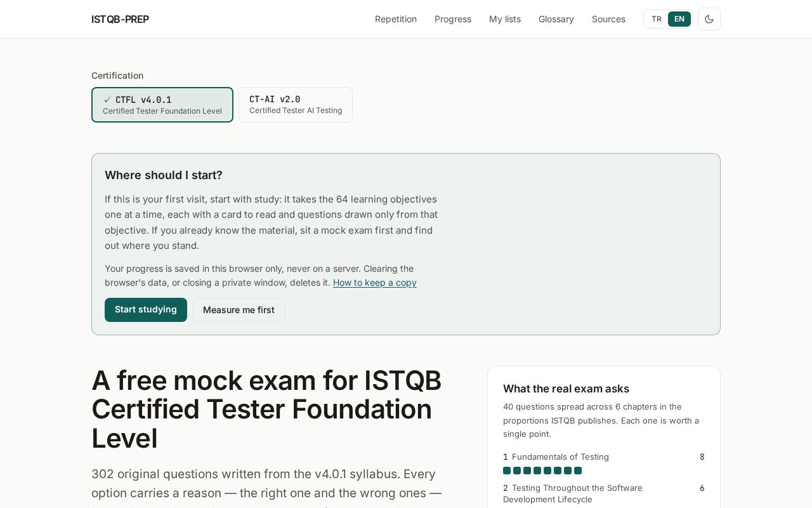The height and width of the screenshot is (508, 812).
Task: Select CT-AI v2.0 certification
Action: [296, 105]
